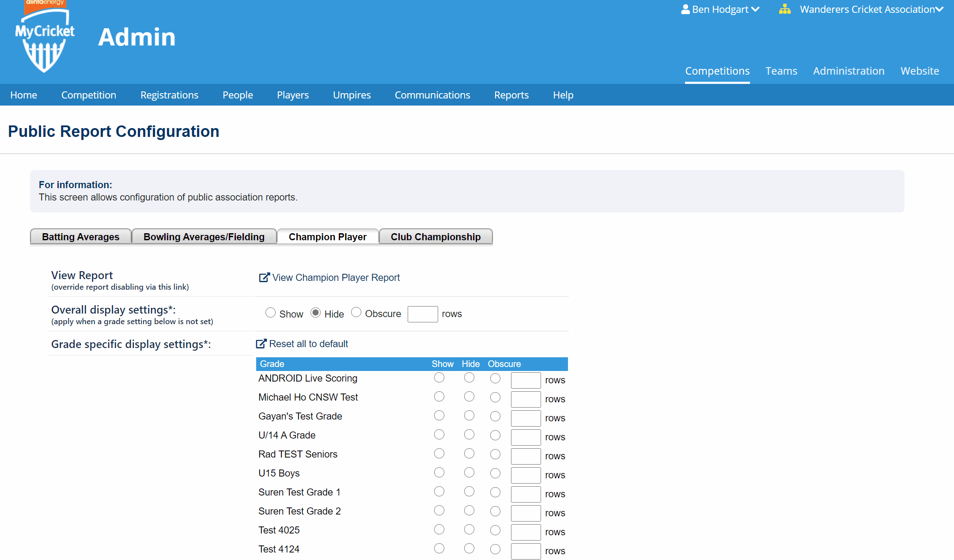
Task: Click the Grade column header
Action: 272,364
